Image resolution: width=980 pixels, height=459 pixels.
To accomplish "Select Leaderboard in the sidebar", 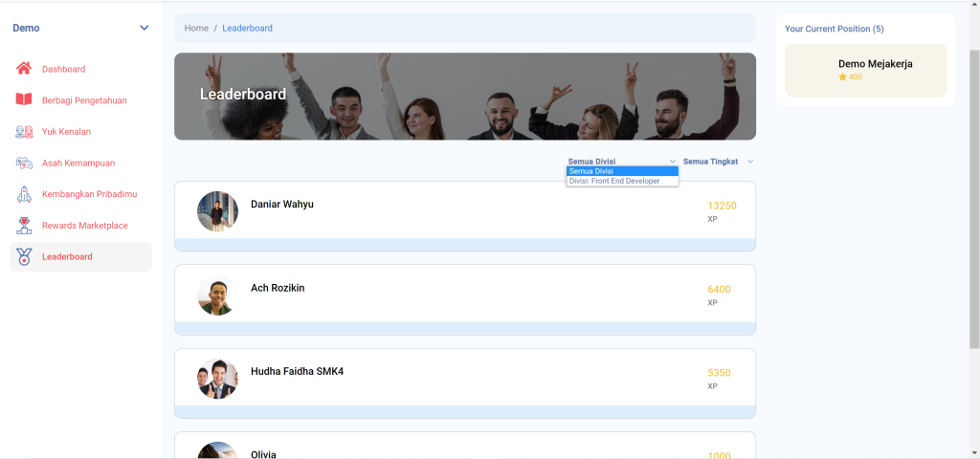I will click(x=80, y=256).
